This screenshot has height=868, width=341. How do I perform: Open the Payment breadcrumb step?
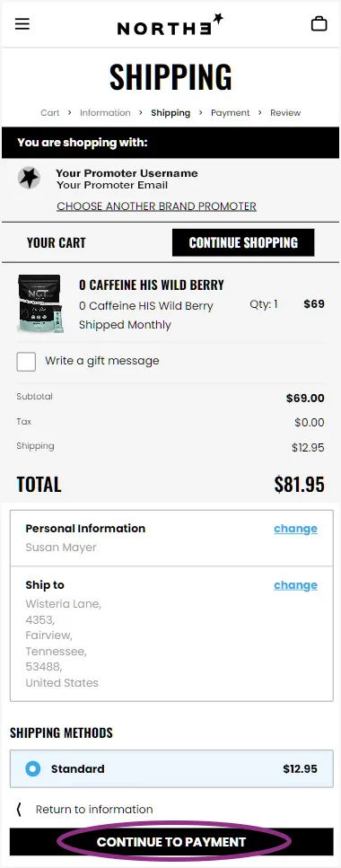(x=231, y=112)
